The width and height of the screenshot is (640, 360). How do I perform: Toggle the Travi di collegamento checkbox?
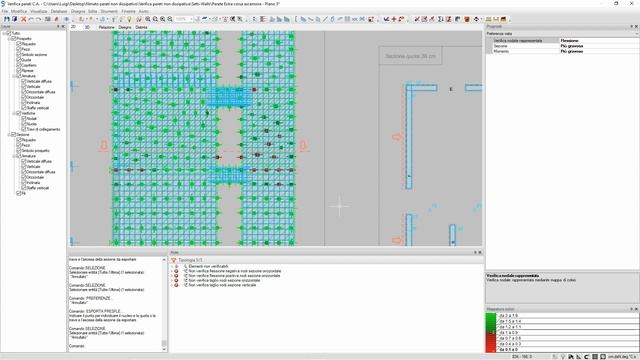tap(23, 129)
